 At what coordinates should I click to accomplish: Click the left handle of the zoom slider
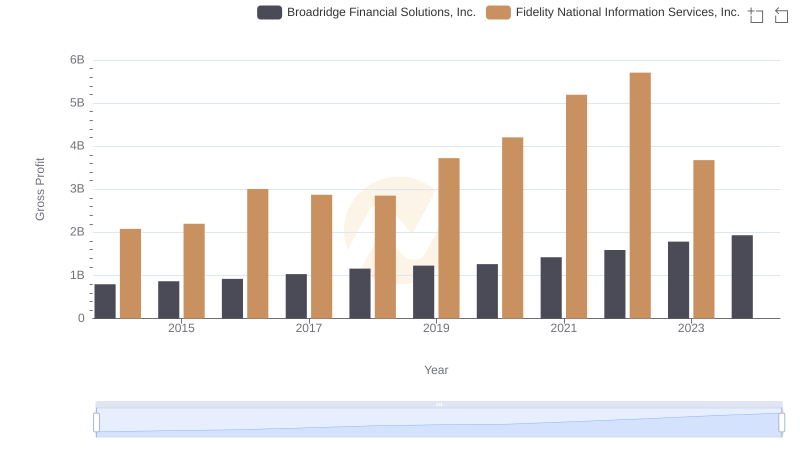coord(96,422)
